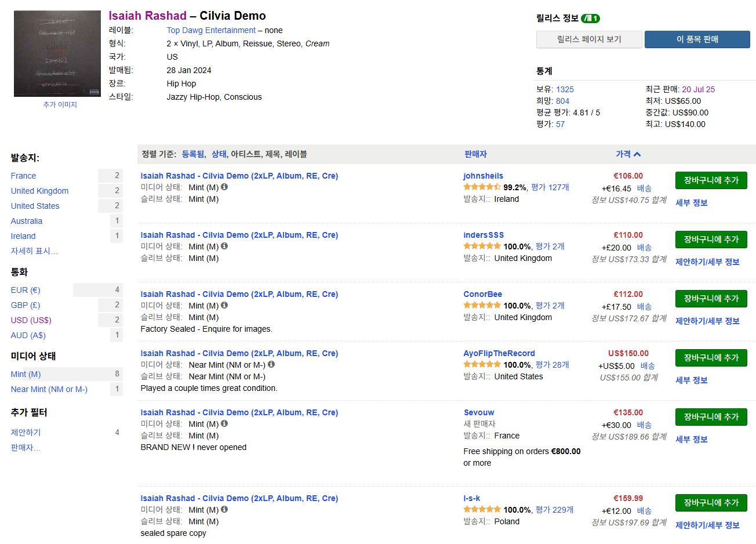756x544 pixels.
Task: Add Sevouw €135.00 item to cart
Action: pos(711,417)
